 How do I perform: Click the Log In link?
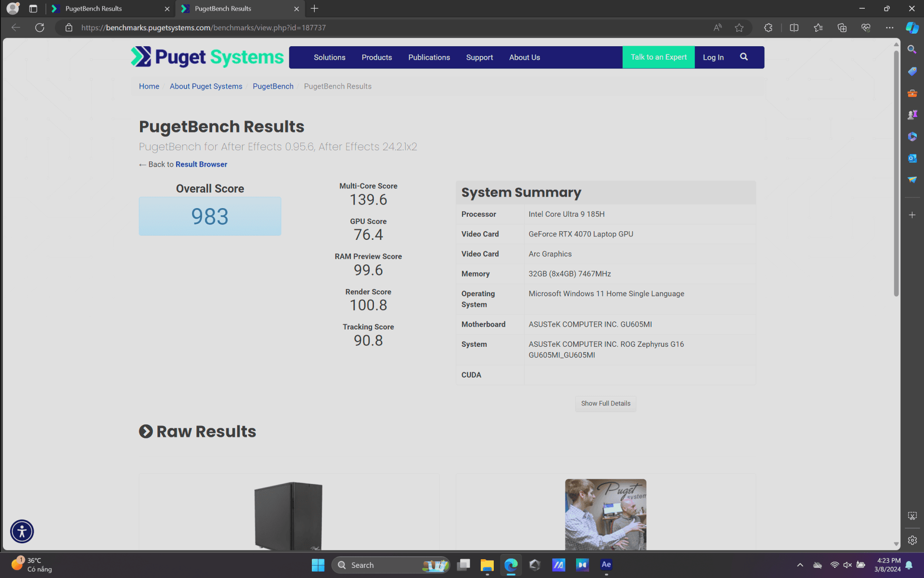pyautogui.click(x=713, y=57)
